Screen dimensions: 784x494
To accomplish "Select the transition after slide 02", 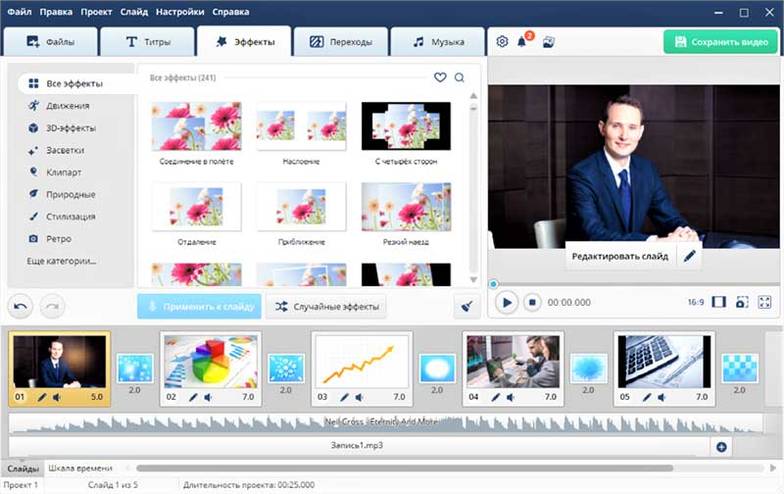I will pyautogui.click(x=286, y=368).
